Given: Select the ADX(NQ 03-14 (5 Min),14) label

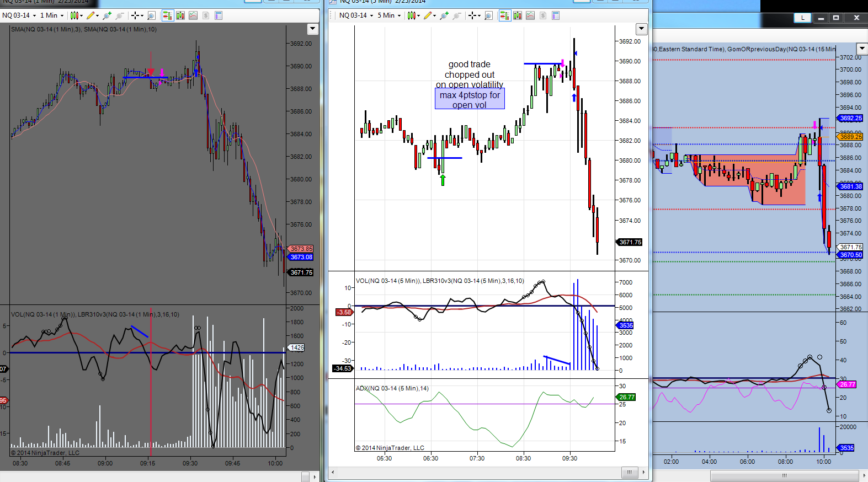Looking at the screenshot, I should click(x=392, y=388).
